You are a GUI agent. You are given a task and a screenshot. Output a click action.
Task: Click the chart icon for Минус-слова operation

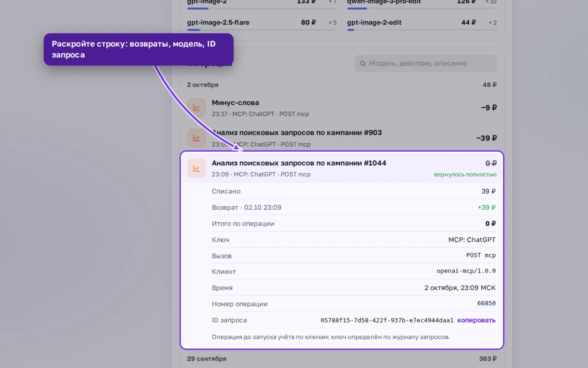[196, 108]
